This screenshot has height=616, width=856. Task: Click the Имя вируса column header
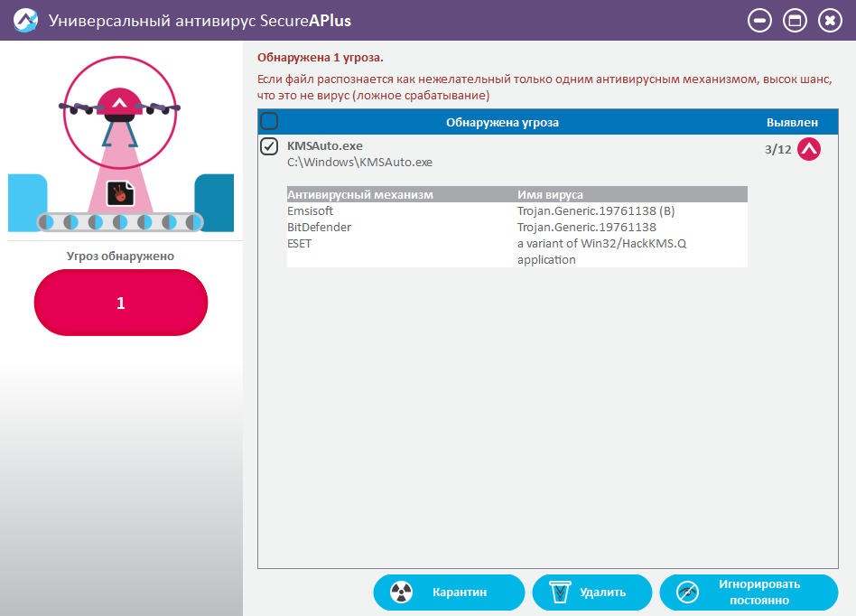click(550, 194)
